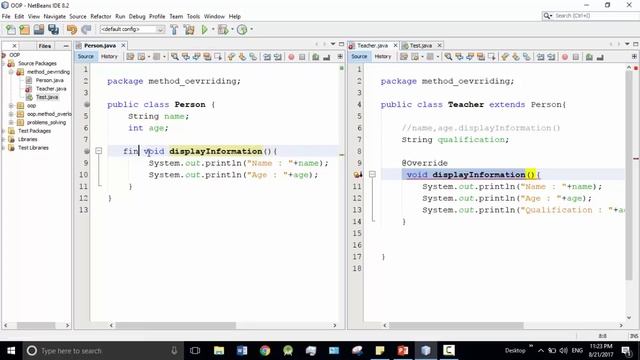This screenshot has width=640, height=360.
Task: Open the Refactor menu
Action: [x=101, y=16]
